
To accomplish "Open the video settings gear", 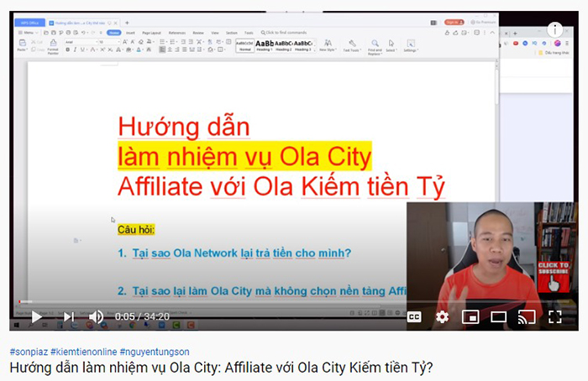I will tap(442, 317).
